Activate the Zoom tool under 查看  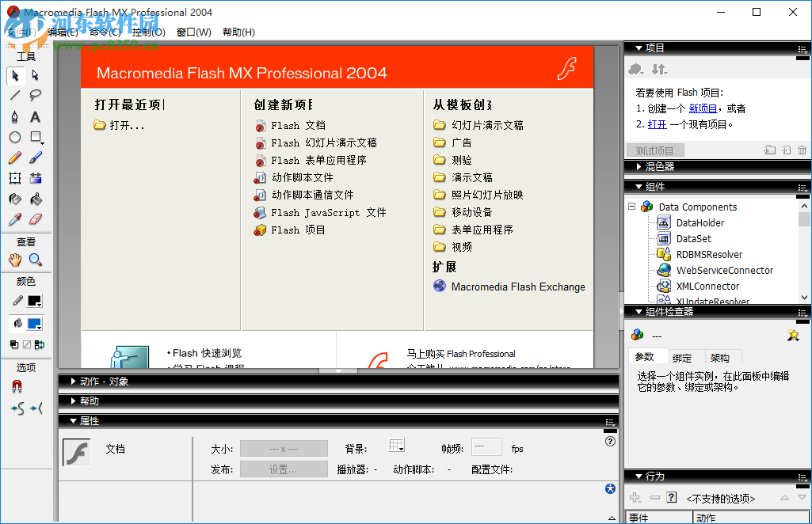pyautogui.click(x=36, y=260)
